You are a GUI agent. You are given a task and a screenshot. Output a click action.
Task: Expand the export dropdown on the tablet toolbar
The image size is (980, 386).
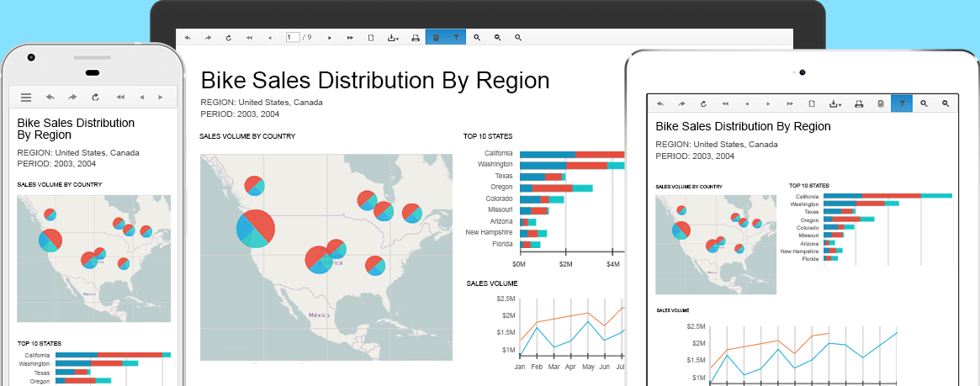coord(834,104)
